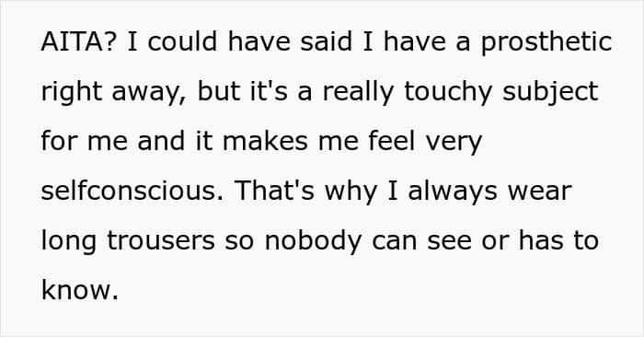Click on the word "really"
The image size is (644, 337).
point(358,93)
